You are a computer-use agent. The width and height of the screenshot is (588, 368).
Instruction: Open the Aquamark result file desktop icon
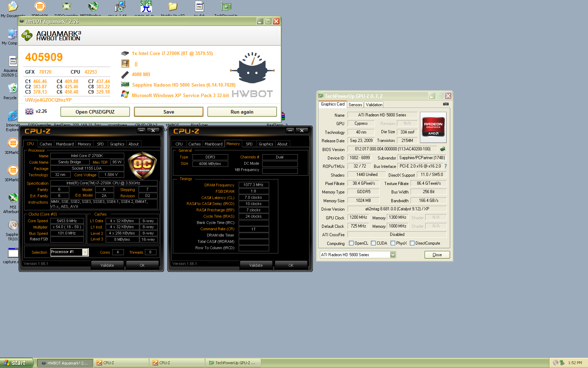(13, 61)
